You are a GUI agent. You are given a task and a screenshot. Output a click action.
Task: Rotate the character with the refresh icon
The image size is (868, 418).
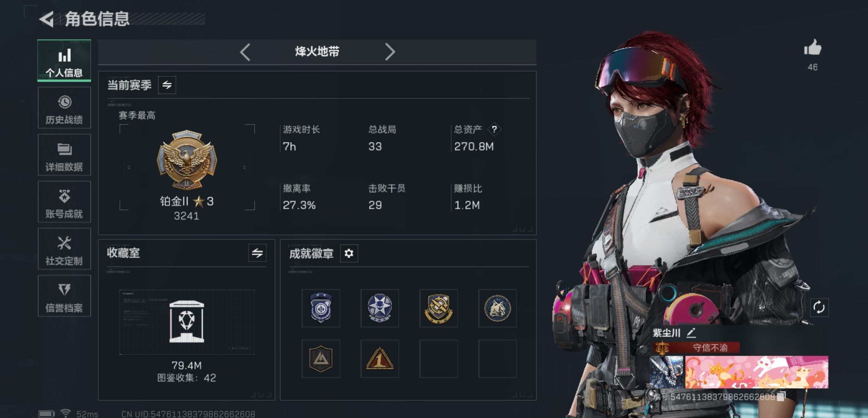click(819, 308)
